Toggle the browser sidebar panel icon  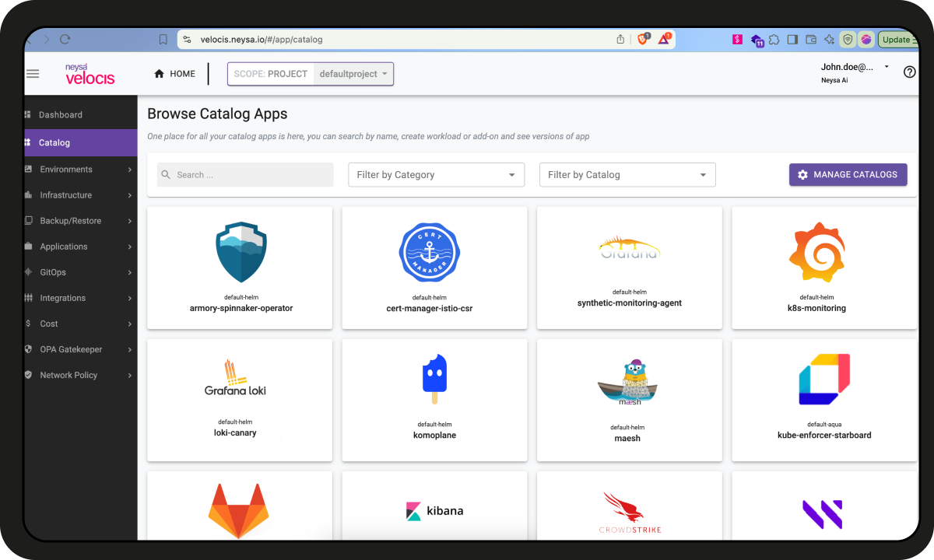click(792, 39)
